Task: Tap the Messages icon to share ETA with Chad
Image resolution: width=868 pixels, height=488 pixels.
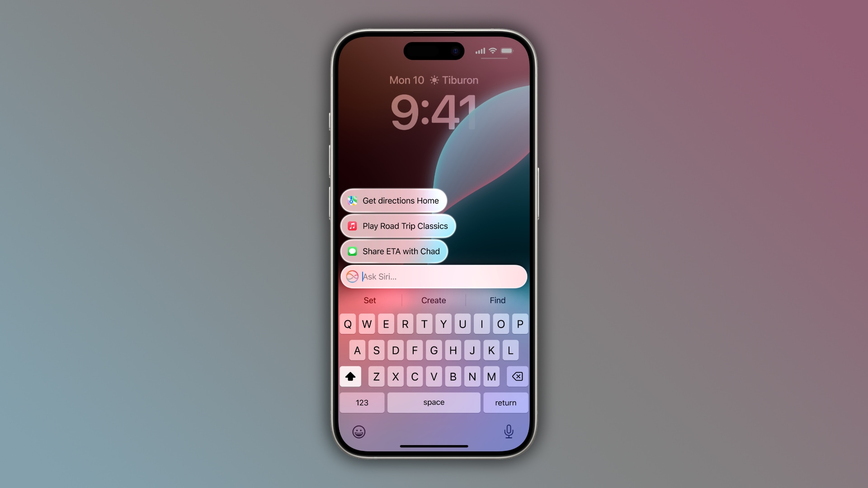Action: (353, 251)
